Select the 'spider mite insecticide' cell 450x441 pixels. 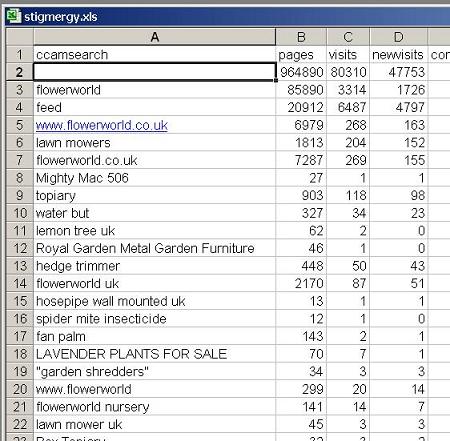[x=154, y=319]
